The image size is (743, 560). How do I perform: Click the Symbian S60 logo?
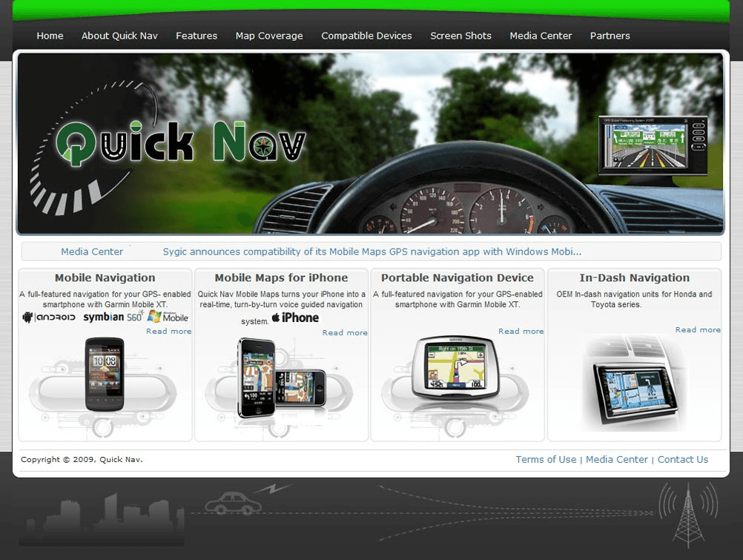coord(113,317)
